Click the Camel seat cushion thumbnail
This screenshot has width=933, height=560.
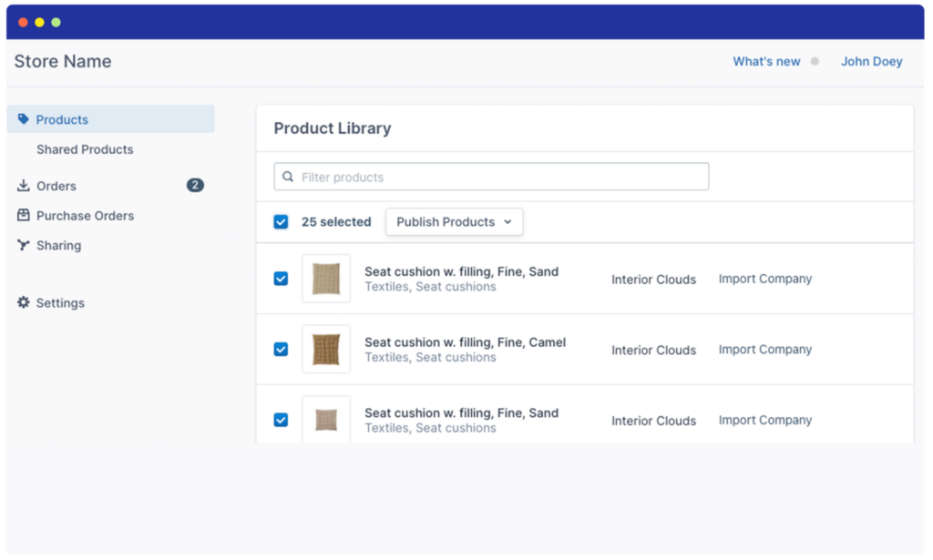(x=326, y=349)
